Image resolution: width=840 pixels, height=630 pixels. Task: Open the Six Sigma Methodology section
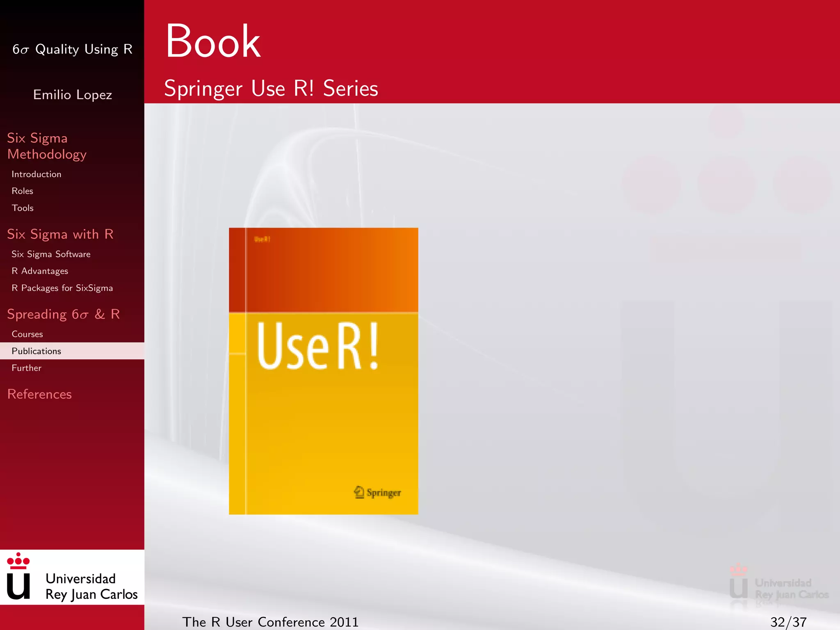(x=47, y=146)
